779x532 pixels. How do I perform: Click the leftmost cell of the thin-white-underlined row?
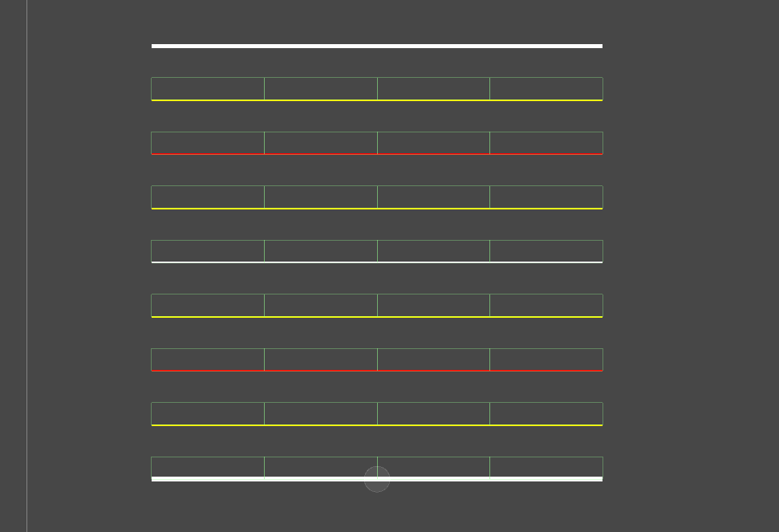coord(208,251)
